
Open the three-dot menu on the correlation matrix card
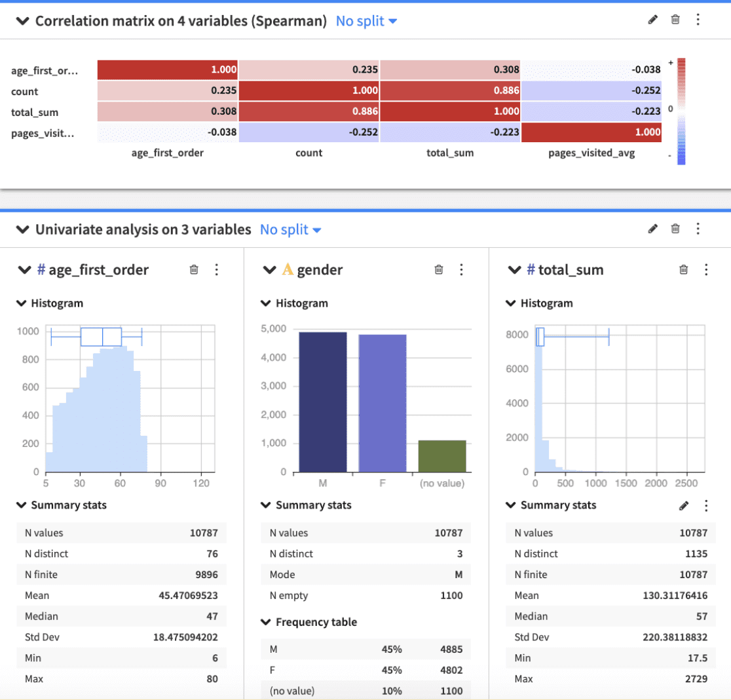pyautogui.click(x=698, y=20)
